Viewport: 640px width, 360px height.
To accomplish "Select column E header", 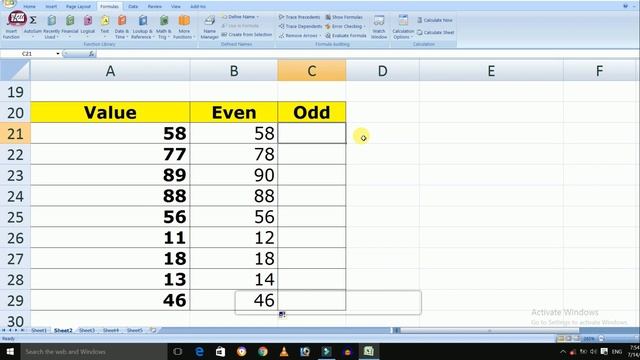I will [491, 71].
